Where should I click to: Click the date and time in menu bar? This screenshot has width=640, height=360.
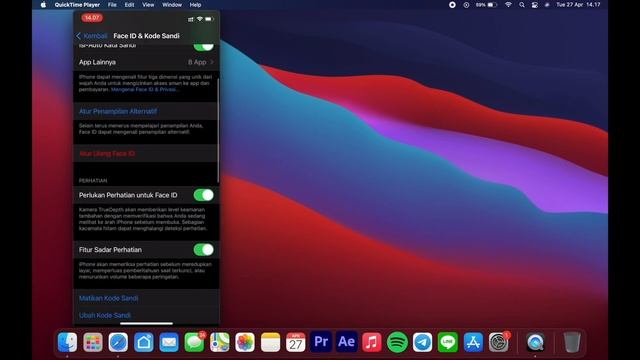click(578, 5)
